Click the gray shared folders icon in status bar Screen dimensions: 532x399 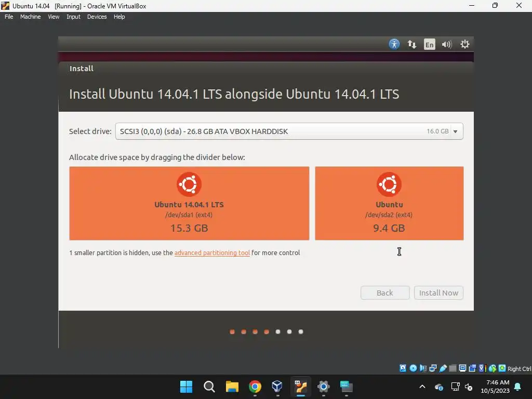453,368
